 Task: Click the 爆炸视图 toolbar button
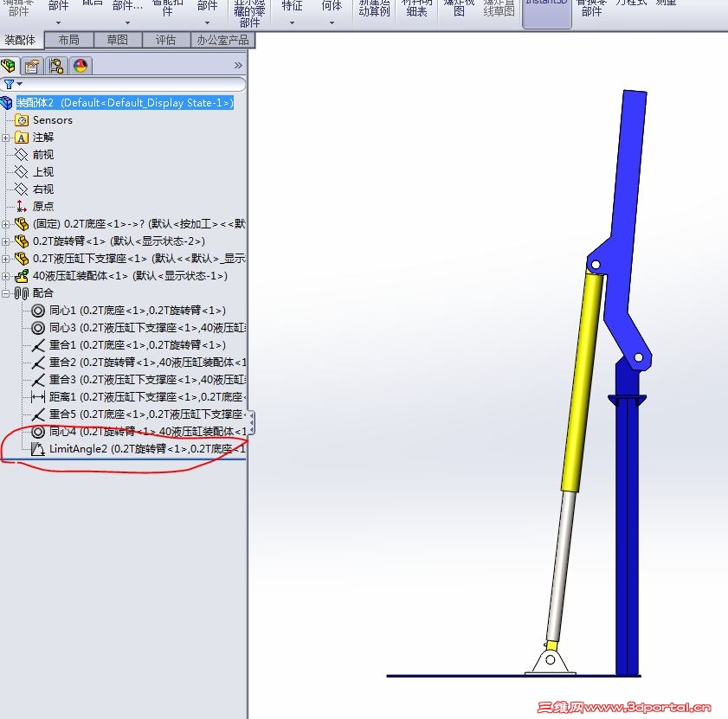click(459, 10)
